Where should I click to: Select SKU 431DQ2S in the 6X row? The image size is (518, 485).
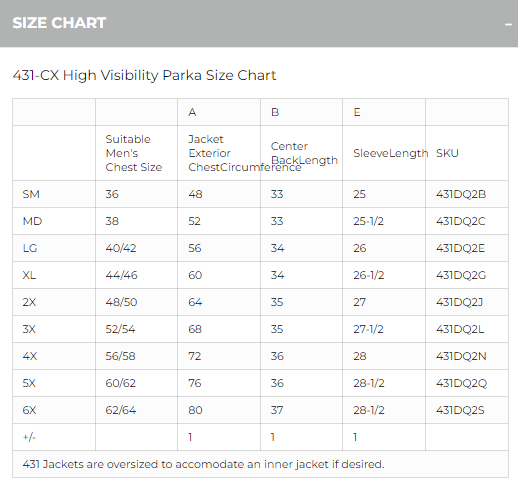tap(460, 410)
